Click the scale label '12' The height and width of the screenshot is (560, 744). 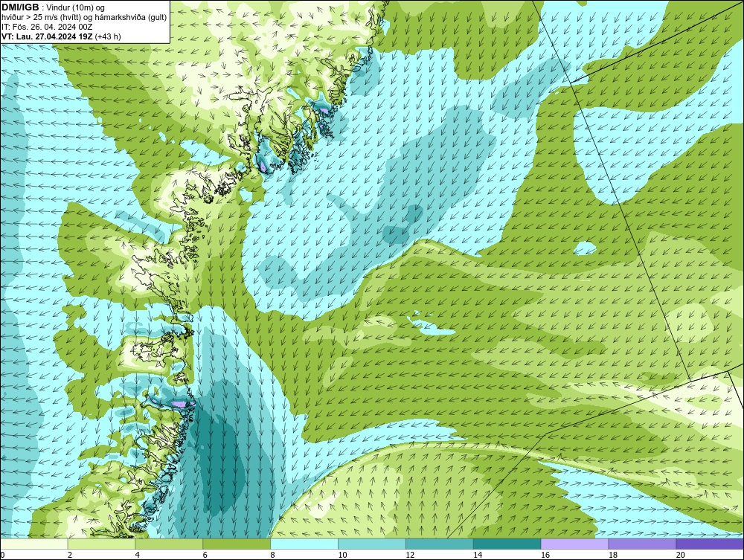410,555
